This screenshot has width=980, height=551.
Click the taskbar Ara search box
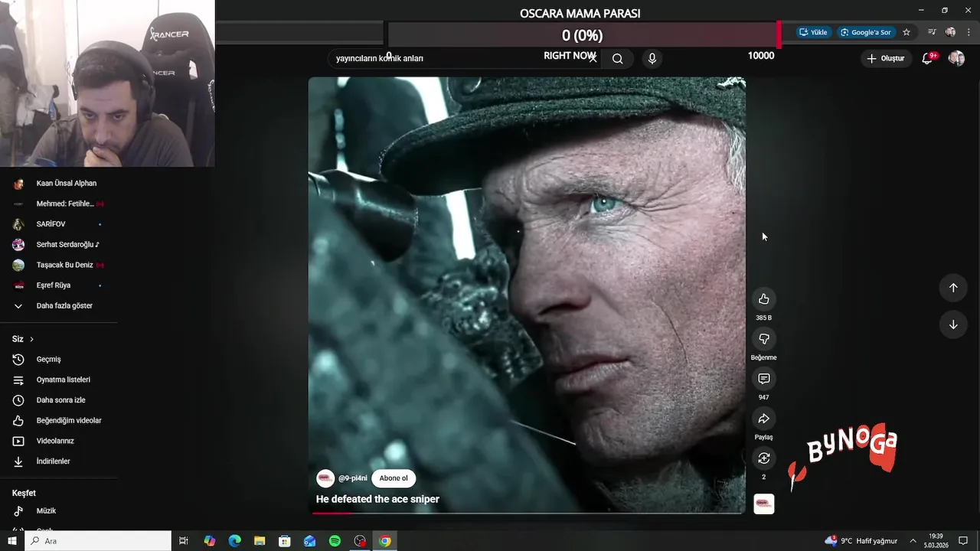(x=98, y=541)
